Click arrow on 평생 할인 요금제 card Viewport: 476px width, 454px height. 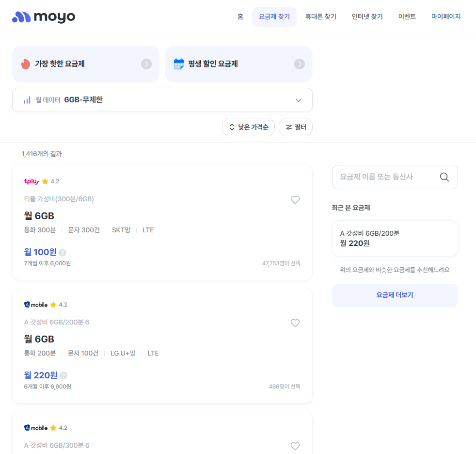tap(300, 64)
